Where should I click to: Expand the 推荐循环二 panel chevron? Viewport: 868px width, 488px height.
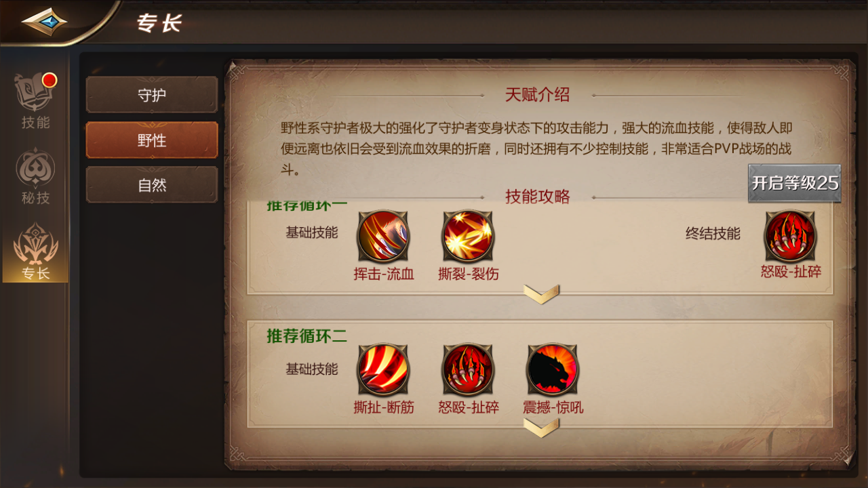tap(541, 427)
